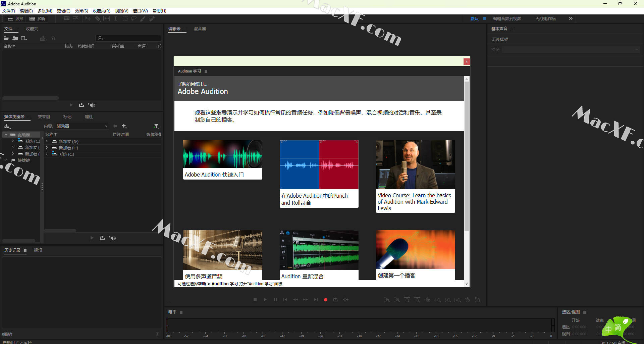644x344 pixels.
Task: Expand 系统 (C:) in right file list
Action: click(x=47, y=154)
